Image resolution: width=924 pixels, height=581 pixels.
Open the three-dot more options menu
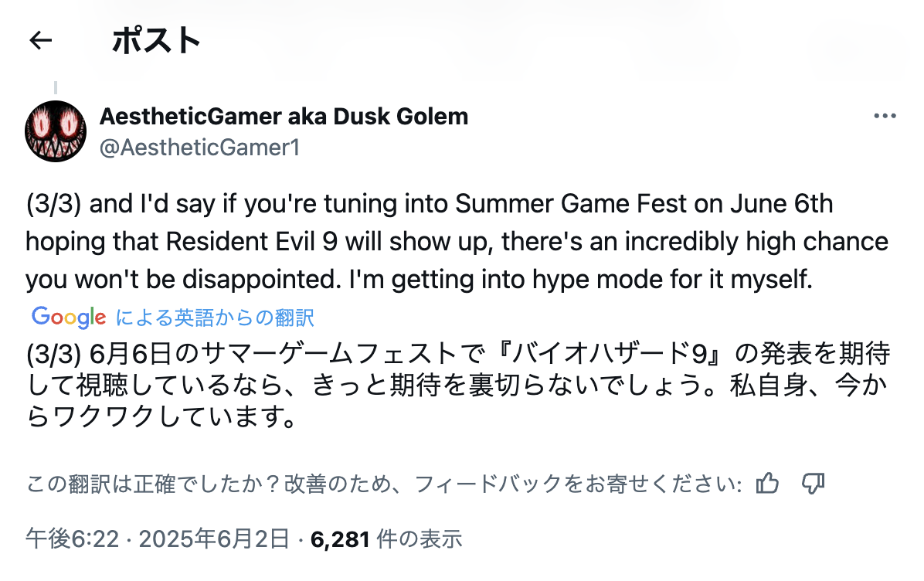click(x=884, y=117)
